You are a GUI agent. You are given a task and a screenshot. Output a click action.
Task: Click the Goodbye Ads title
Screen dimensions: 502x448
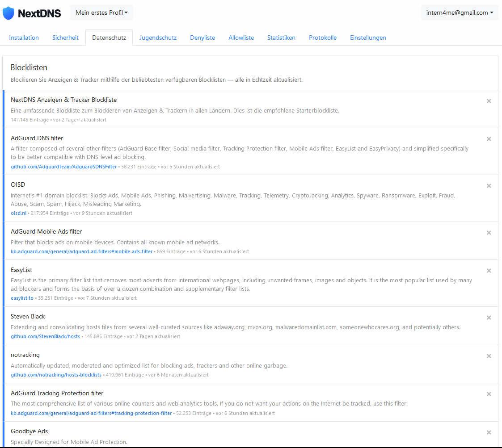(x=29, y=431)
